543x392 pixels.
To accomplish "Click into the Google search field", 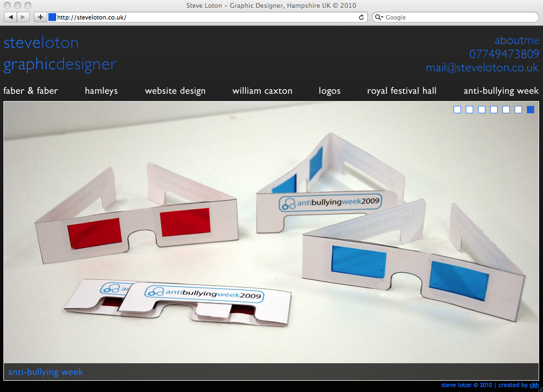I will 456,17.
